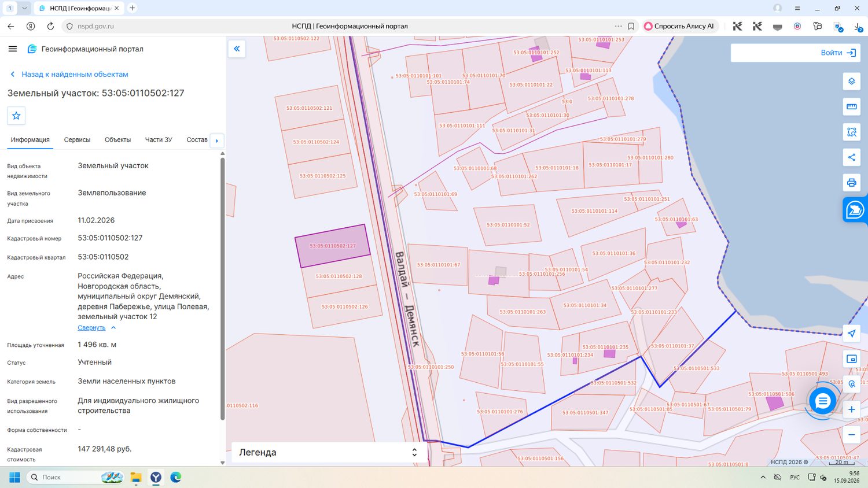Open the Геоинформационный портал home logo
868x488 pixels.
86,49
